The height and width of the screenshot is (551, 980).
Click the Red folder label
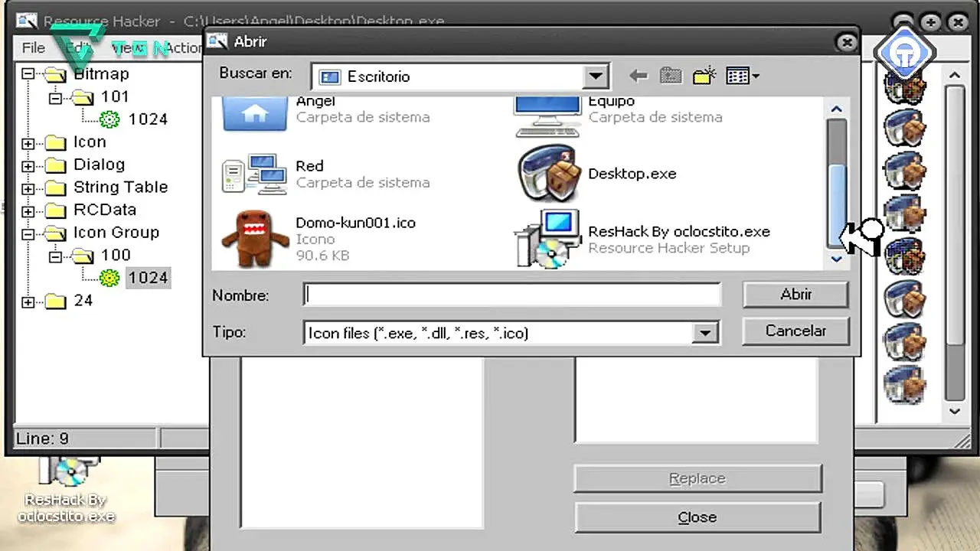(x=309, y=166)
